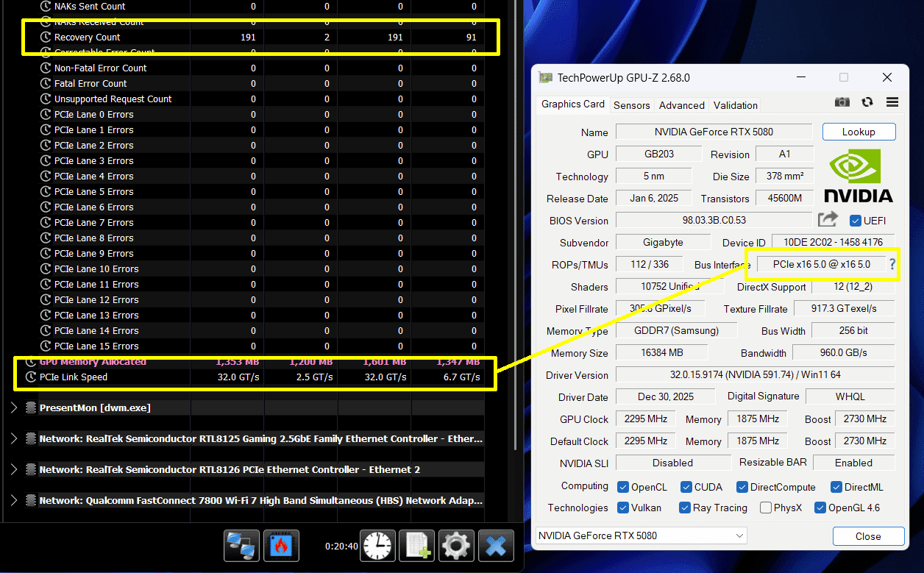Click the clock icon beside Unsupported Request Count
924x573 pixels.
[46, 99]
